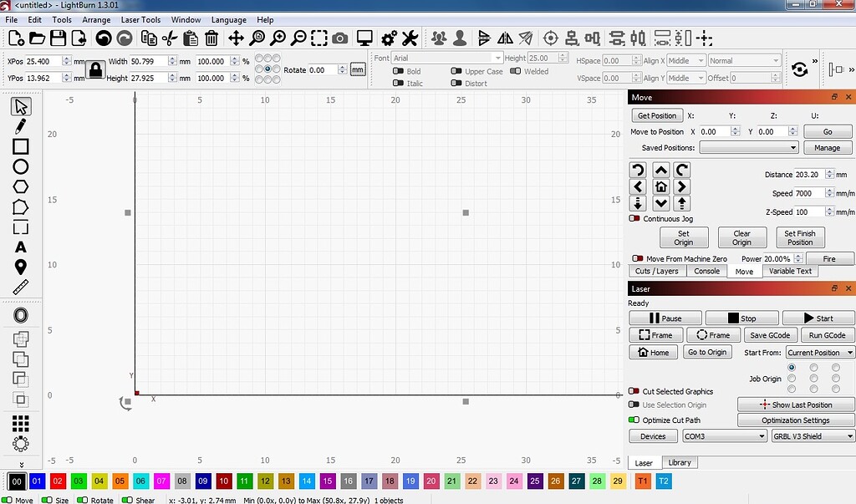The height and width of the screenshot is (504, 856).
Task: Switch to the Console tab
Action: coord(706,271)
